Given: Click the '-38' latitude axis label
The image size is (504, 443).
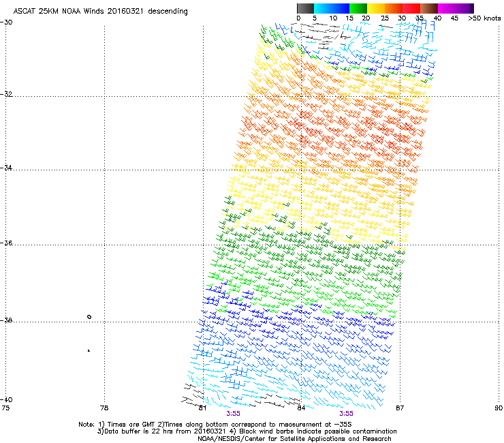Looking at the screenshot, I should click(6, 320).
